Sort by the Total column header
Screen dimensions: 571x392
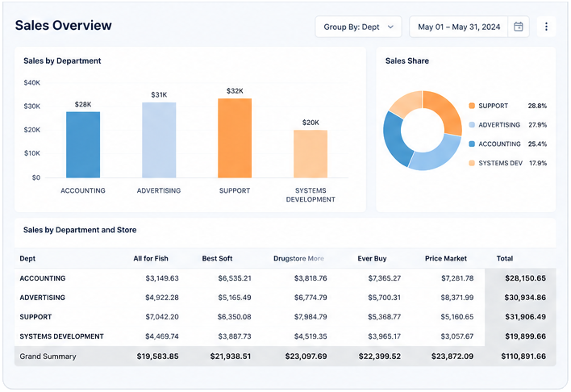coord(505,258)
